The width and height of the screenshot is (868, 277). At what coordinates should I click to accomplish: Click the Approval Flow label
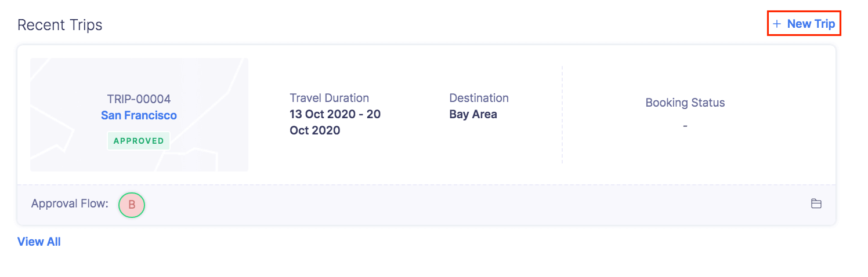70,204
